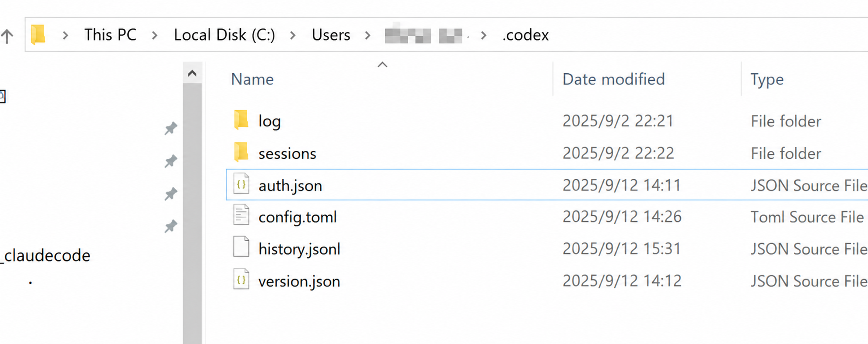Click the first pin icon in sidebar
The width and height of the screenshot is (868, 344).
pyautogui.click(x=171, y=128)
